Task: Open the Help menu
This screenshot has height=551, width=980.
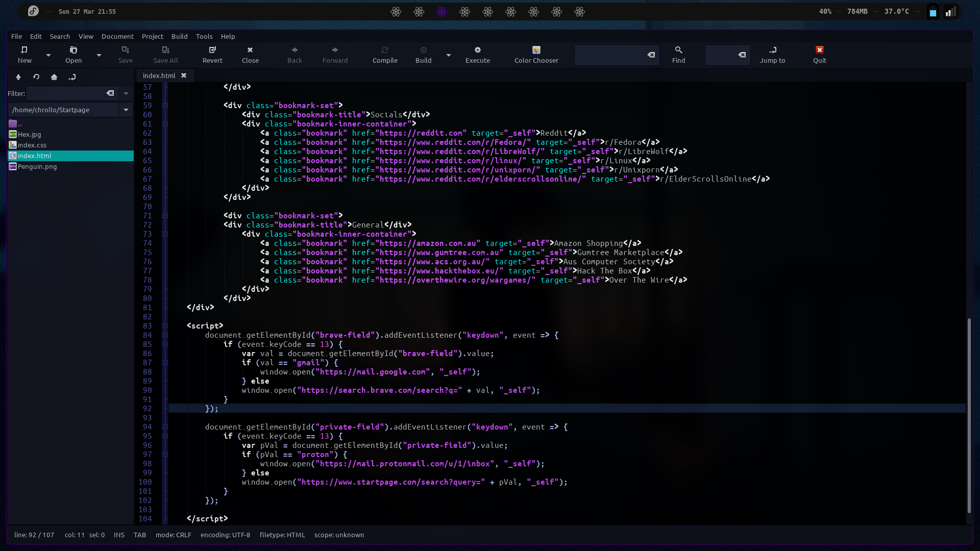Action: coord(228,36)
